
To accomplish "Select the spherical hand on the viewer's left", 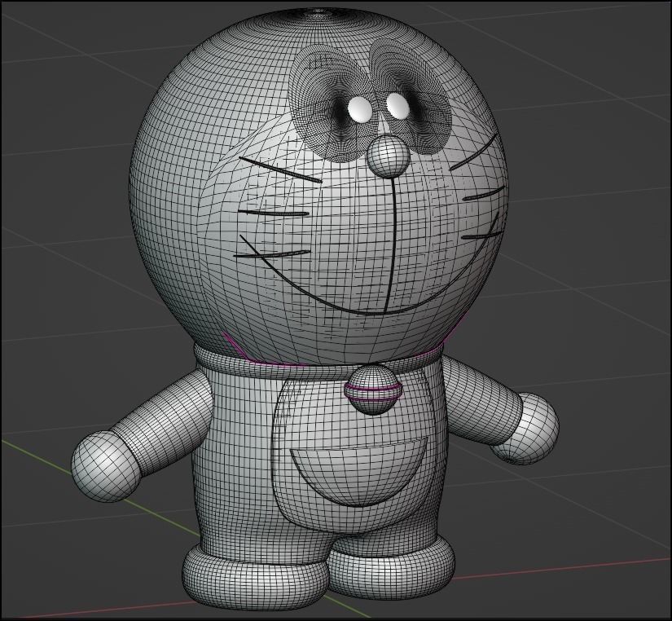I will click(105, 466).
